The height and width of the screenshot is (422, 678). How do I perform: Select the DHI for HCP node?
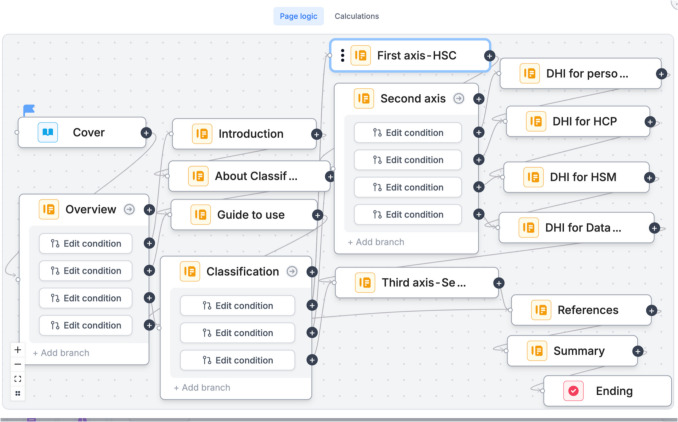(578, 121)
